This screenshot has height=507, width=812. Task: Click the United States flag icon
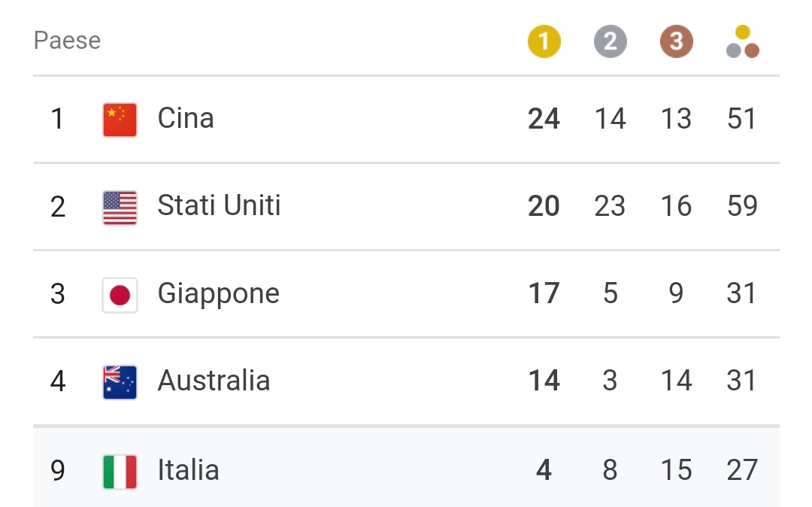[x=120, y=207]
